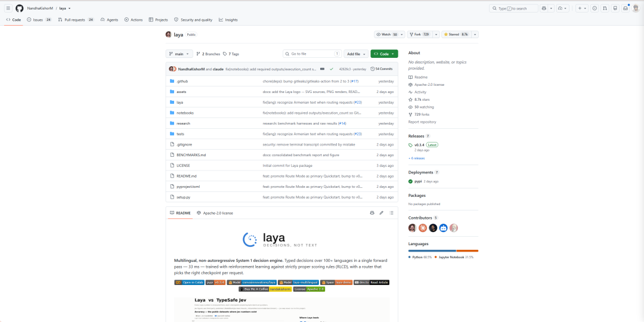Open the notifications inbox icon
The image size is (644, 322).
[x=625, y=8]
